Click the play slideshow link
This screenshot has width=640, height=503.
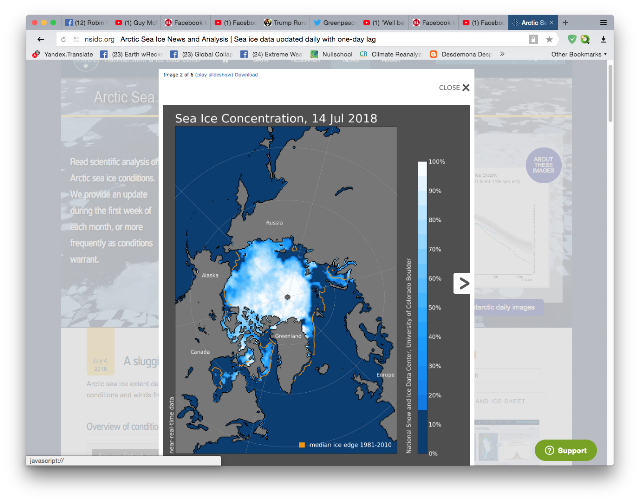pos(213,75)
